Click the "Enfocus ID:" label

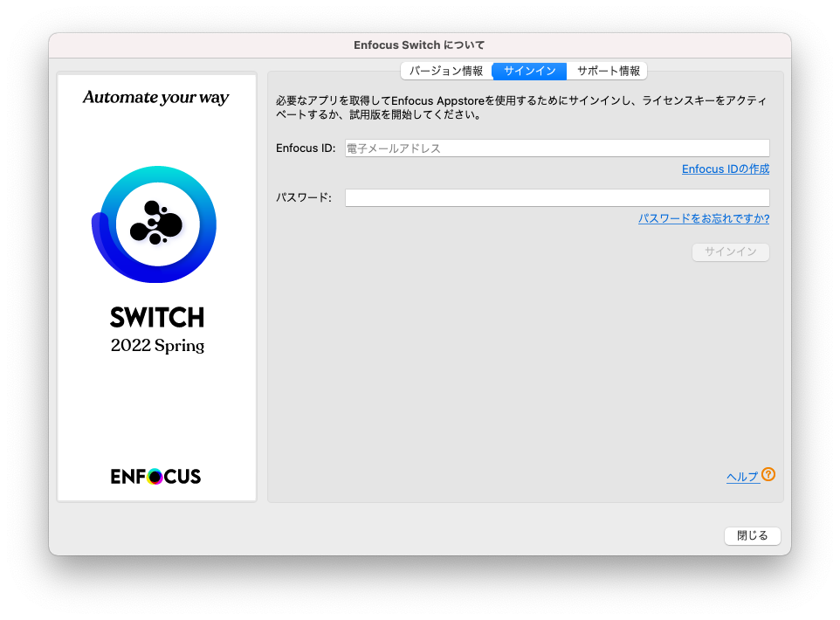[x=306, y=148]
